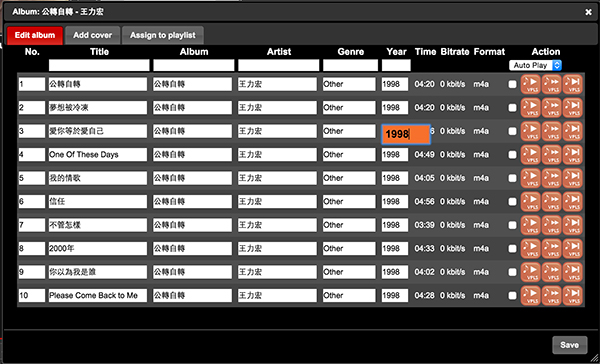Click the skip-to-end VPLS icon in track 3 row
This screenshot has width=600, height=364.
tap(572, 131)
